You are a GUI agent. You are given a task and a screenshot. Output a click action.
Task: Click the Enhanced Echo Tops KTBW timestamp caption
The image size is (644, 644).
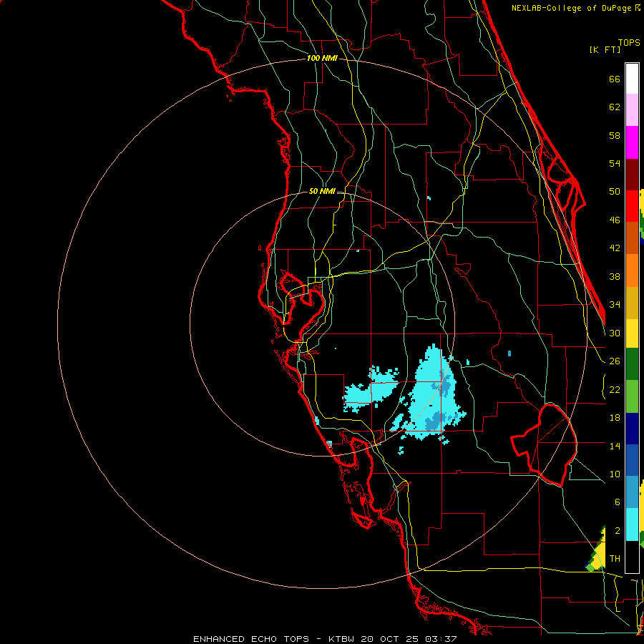click(325, 639)
